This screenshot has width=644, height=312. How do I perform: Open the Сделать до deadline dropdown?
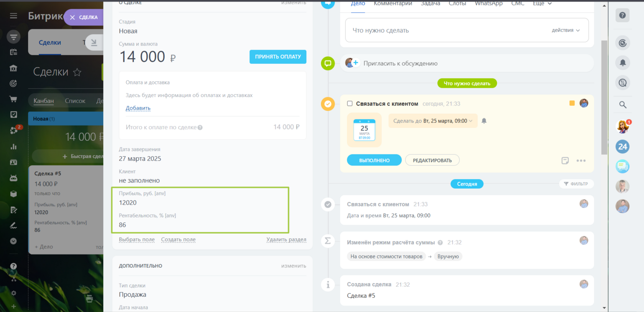click(x=433, y=121)
